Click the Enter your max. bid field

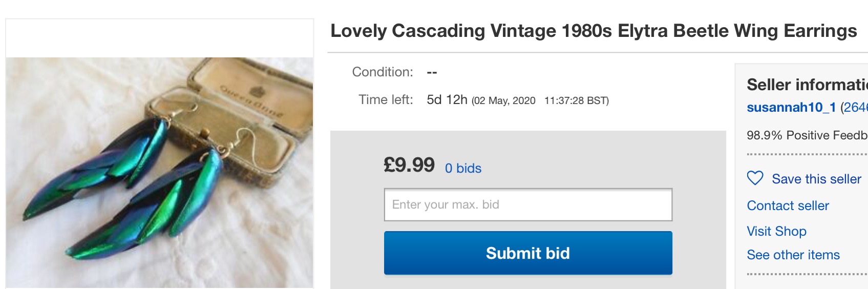click(x=528, y=204)
